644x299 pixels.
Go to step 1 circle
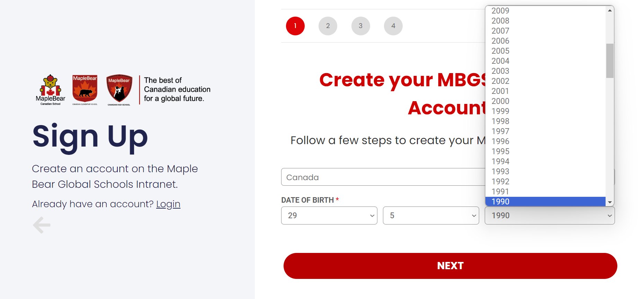click(295, 26)
